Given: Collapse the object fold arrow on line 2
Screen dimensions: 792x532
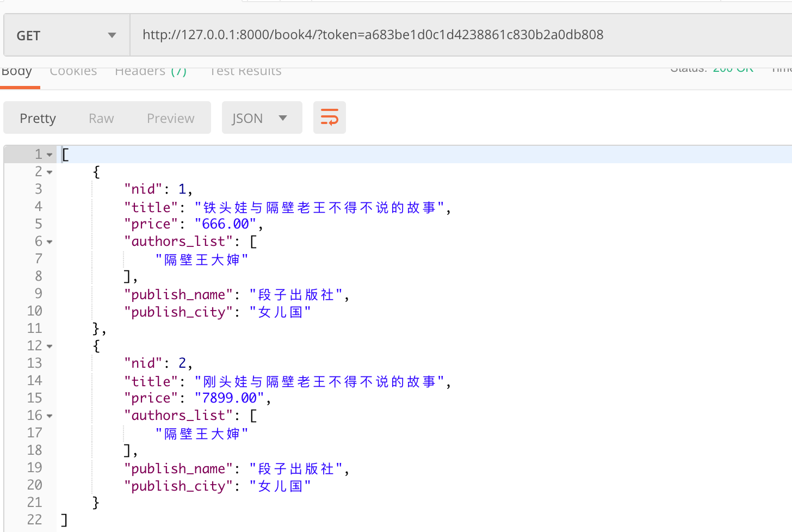Looking at the screenshot, I should click(x=49, y=172).
